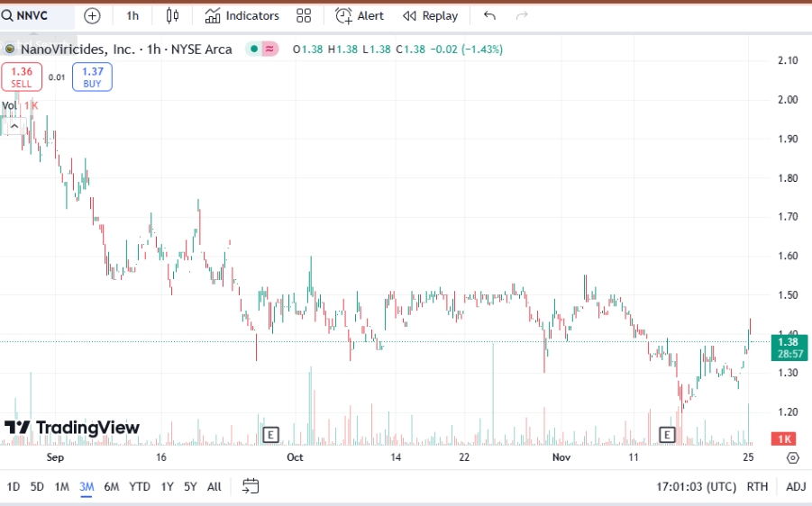Click the green market status dot

[254, 50]
